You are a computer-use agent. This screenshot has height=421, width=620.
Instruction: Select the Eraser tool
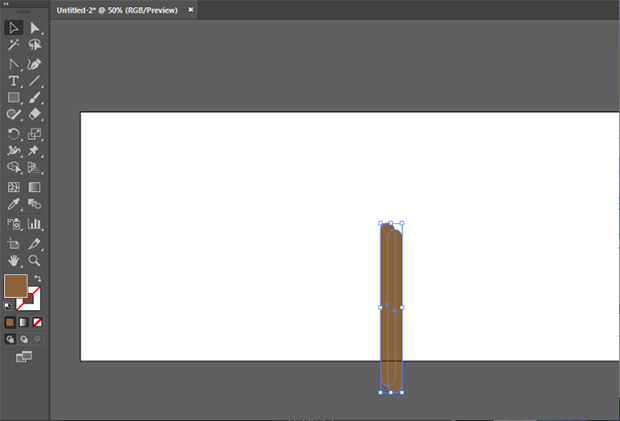[35, 115]
